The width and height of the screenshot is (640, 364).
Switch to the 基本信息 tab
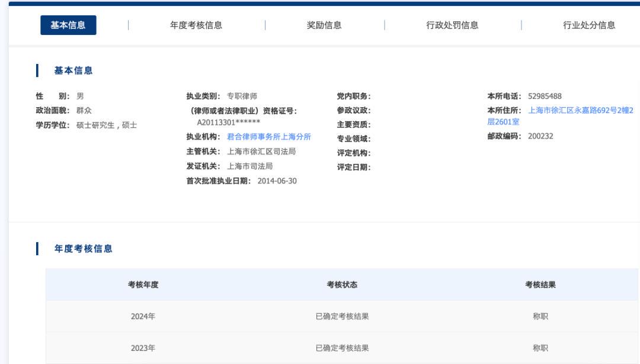68,25
